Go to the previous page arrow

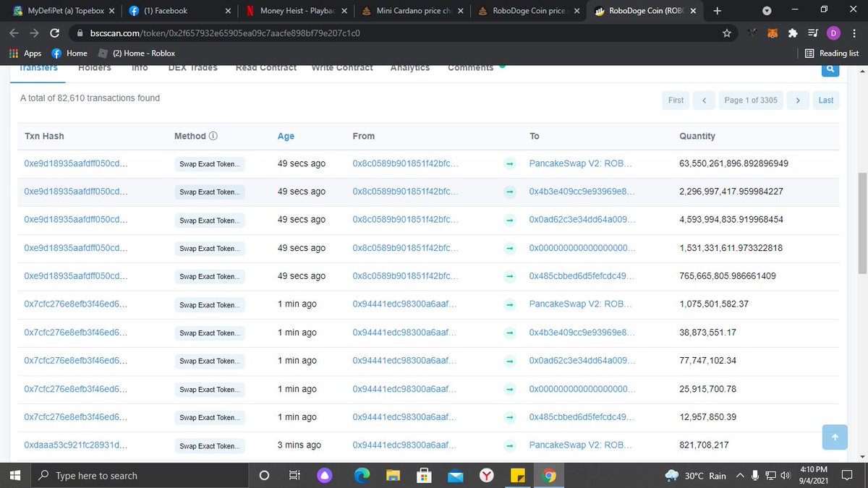click(x=704, y=100)
